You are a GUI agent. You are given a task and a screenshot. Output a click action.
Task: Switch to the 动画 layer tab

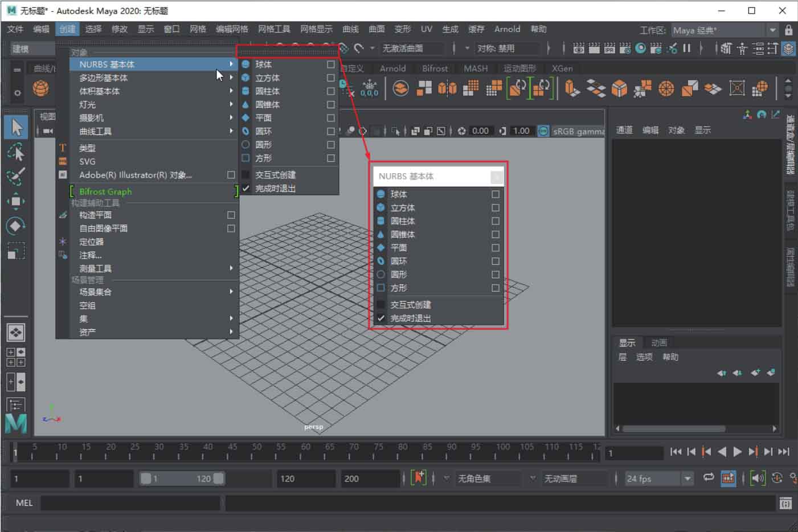coord(659,343)
